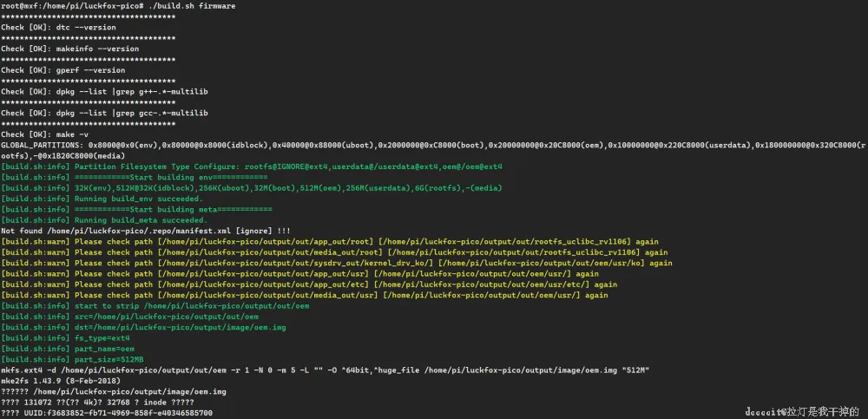
Task: Click the mke2fs 1.43.9 version line
Action: (x=62, y=381)
